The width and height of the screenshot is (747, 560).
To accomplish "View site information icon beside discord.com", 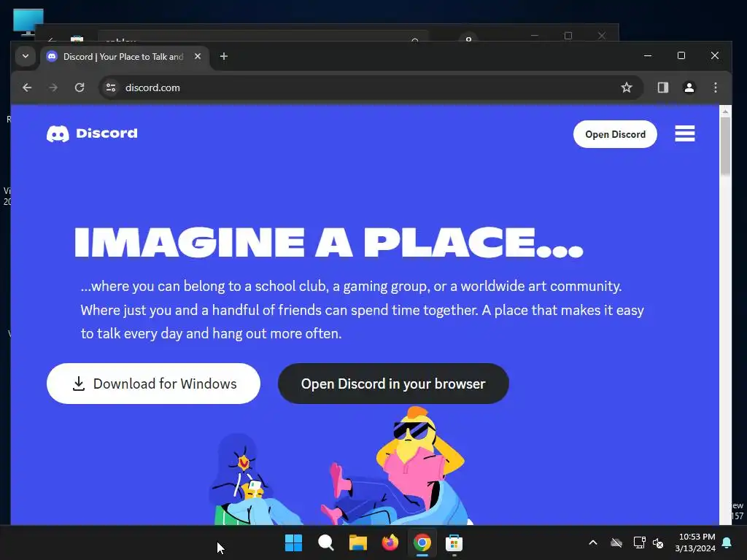I will [111, 87].
